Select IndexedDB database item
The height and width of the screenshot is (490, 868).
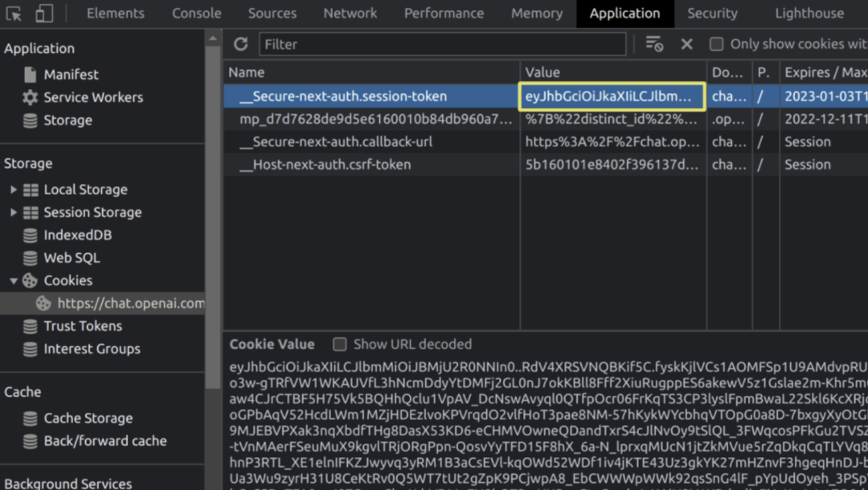pos(77,235)
